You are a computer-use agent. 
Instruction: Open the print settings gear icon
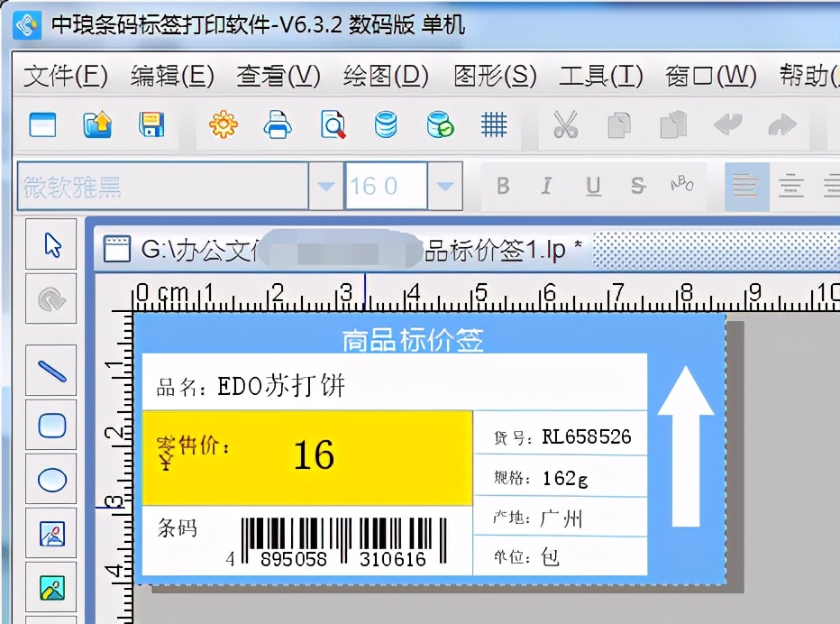tap(222, 125)
